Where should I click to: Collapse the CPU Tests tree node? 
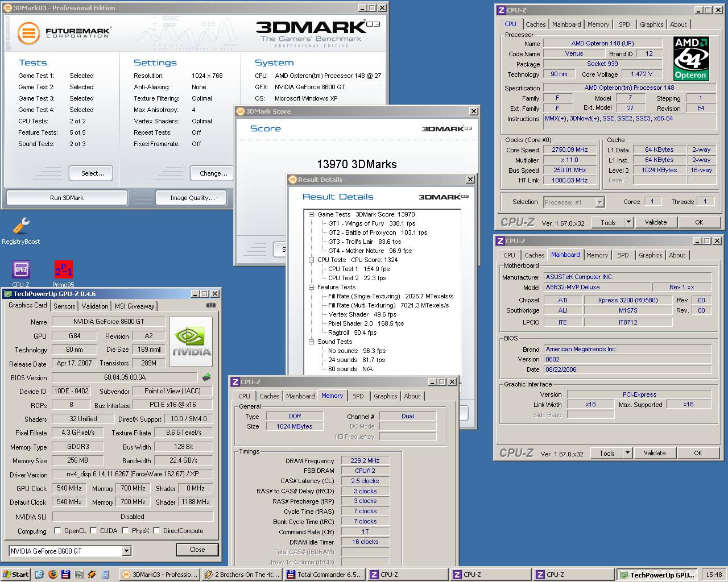coord(311,260)
